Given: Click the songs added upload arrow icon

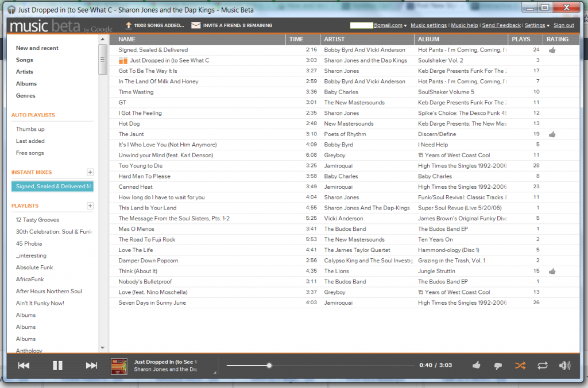Looking at the screenshot, I should 128,25.
